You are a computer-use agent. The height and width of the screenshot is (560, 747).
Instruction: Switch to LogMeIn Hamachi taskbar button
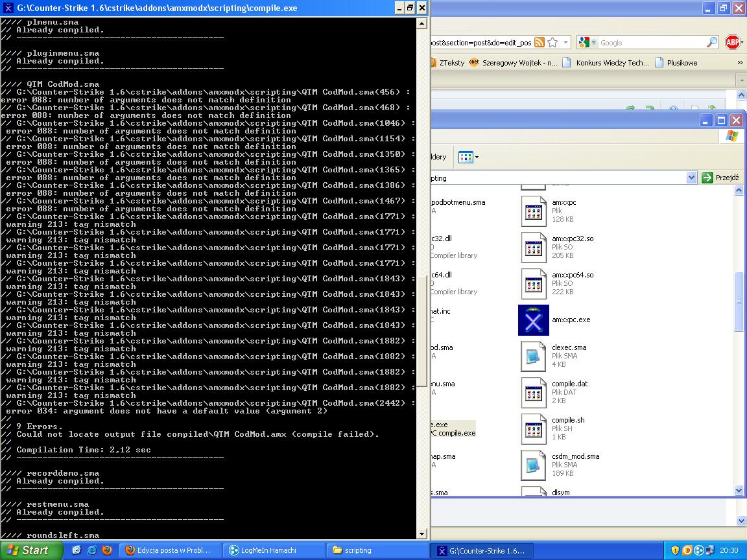(x=274, y=550)
